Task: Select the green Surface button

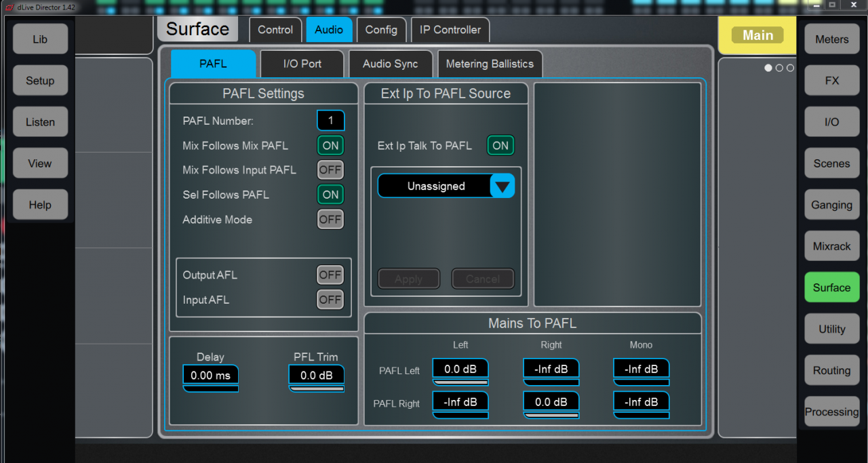Action: [832, 287]
